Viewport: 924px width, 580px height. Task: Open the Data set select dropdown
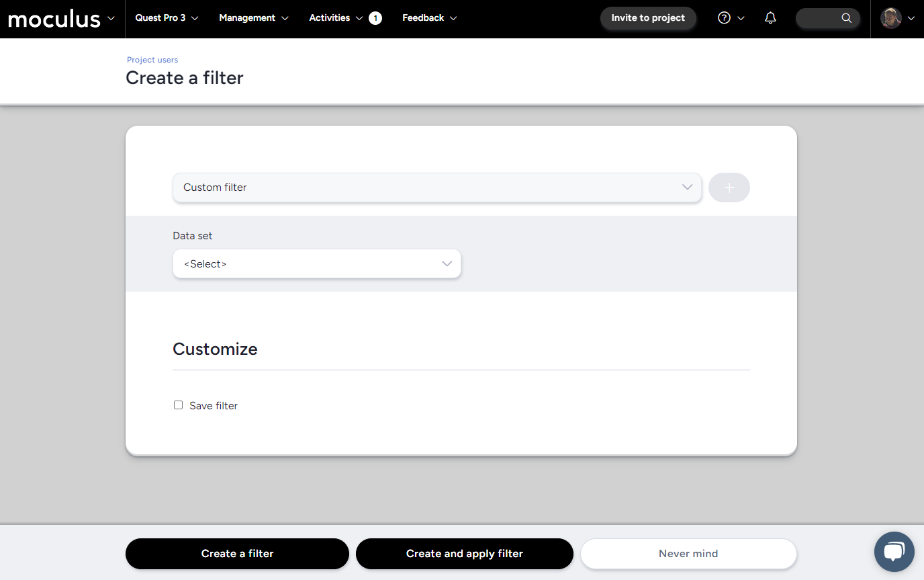(x=316, y=264)
